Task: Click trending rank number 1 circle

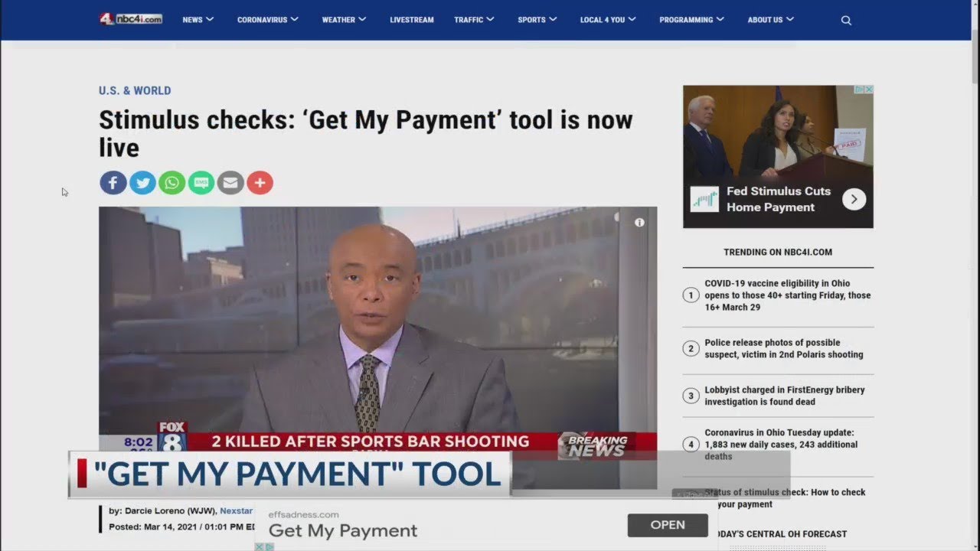Action: click(691, 295)
